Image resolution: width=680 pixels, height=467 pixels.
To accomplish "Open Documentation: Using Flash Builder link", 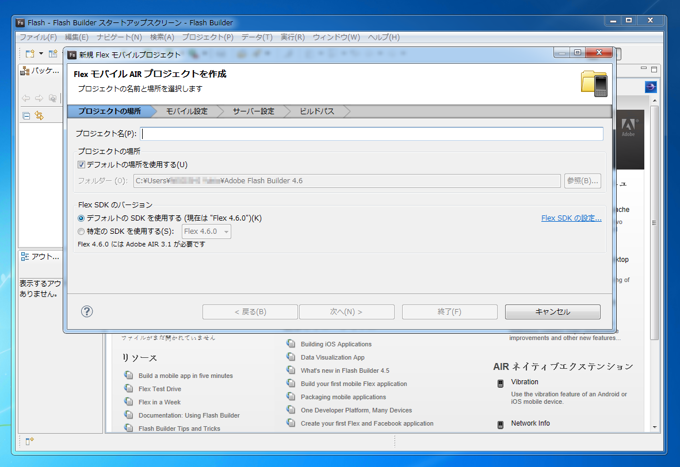I will coord(189,415).
